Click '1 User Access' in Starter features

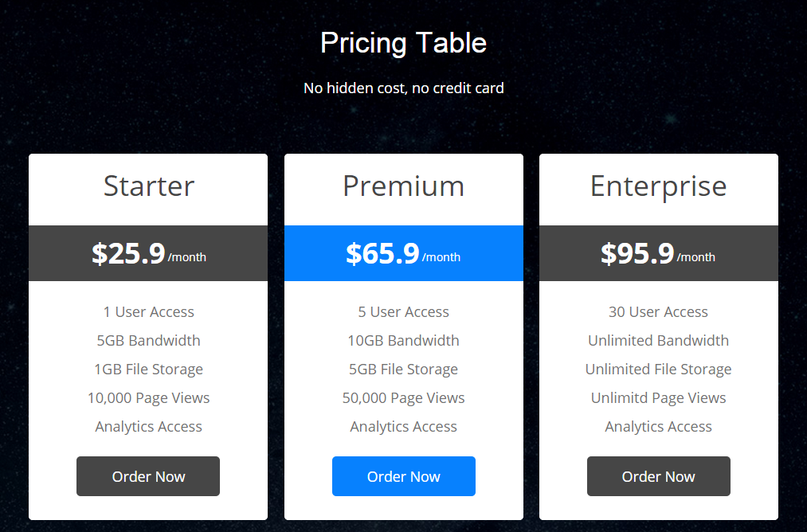point(148,311)
